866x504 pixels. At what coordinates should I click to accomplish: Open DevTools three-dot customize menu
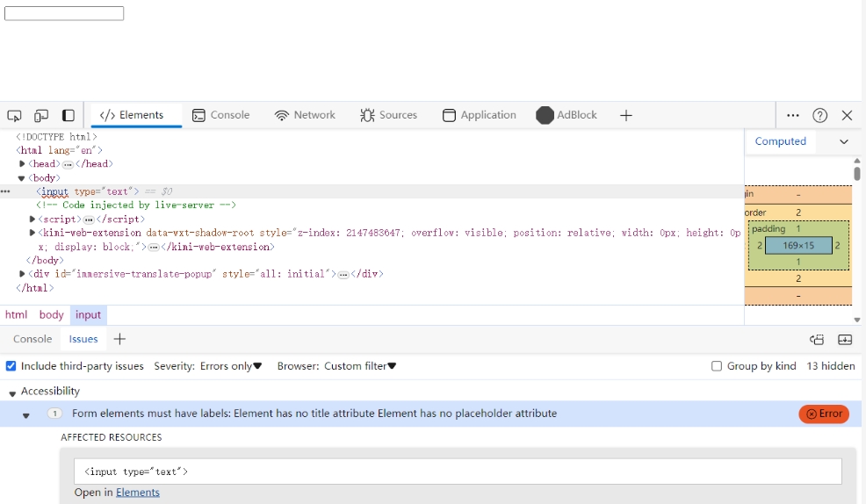point(793,116)
